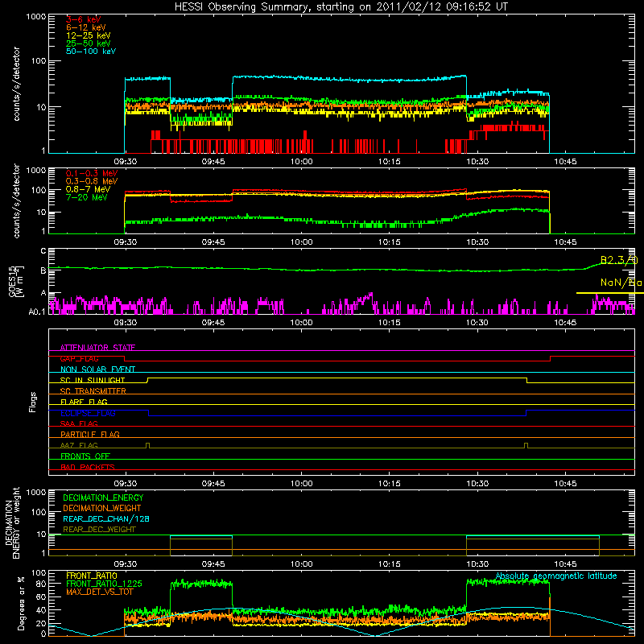Image resolution: width=644 pixels, height=644 pixels.
Task: Select the REAR_DEC_CHAN/128 legend label
Action: tap(106, 518)
